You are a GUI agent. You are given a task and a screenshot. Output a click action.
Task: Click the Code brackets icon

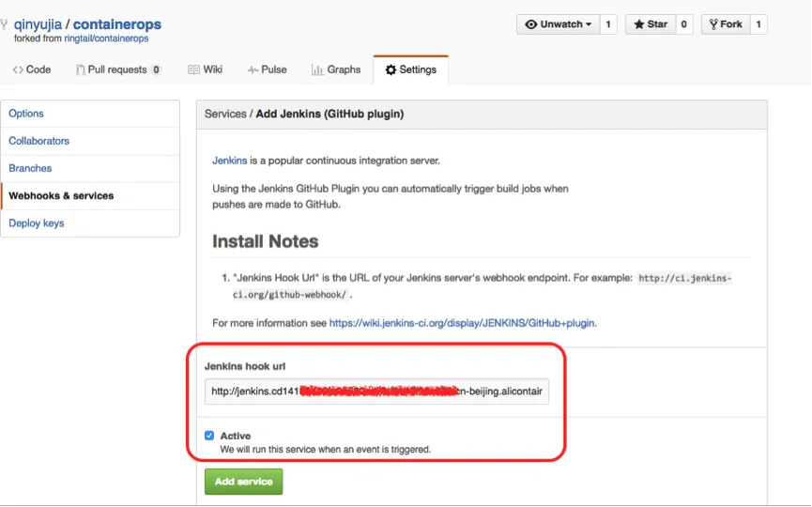[18, 69]
